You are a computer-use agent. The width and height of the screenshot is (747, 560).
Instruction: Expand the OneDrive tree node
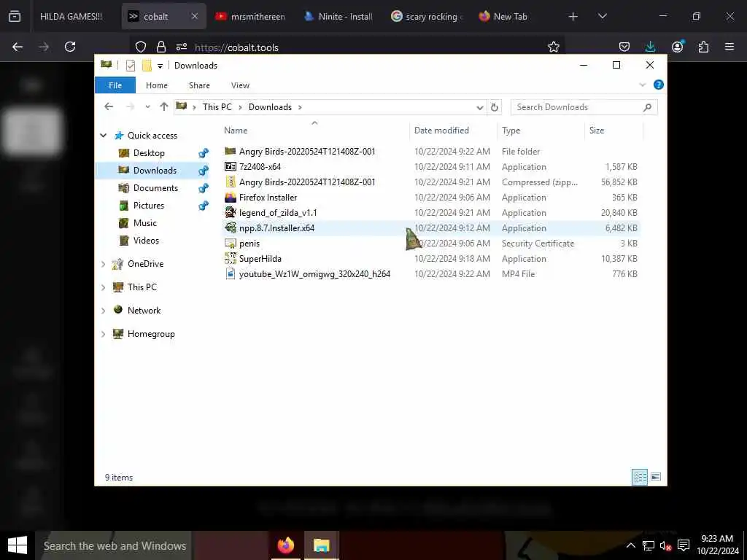pos(104,264)
